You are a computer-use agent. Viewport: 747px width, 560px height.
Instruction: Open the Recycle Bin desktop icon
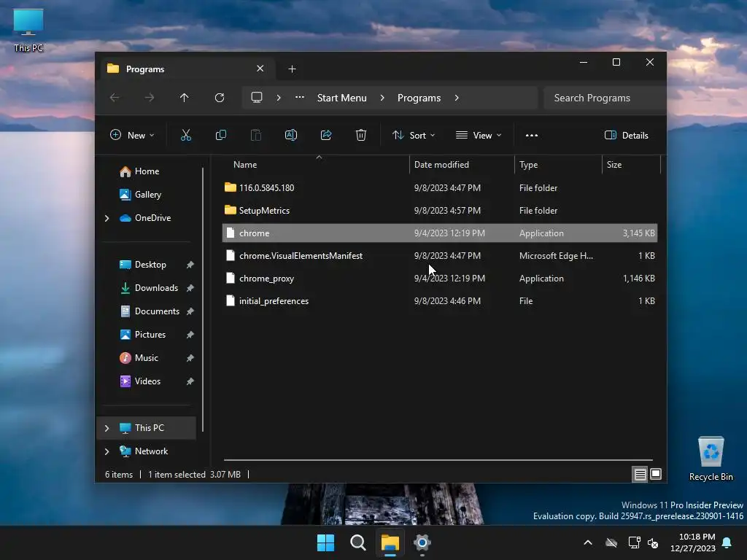pos(711,459)
